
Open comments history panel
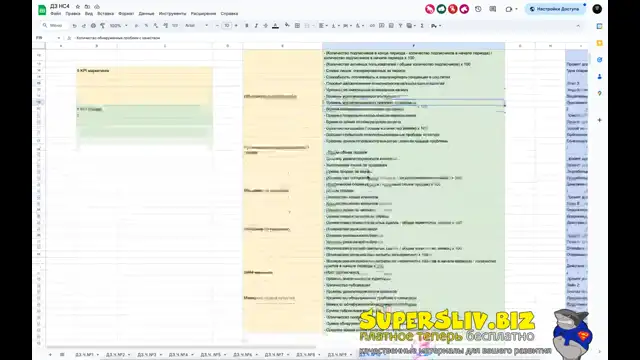pos(493,9)
